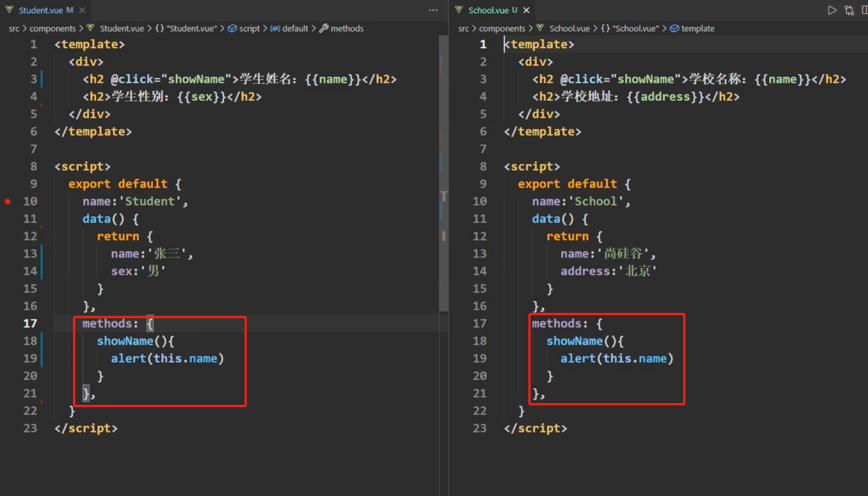
Task: Switch to the School.vue editor tab
Action: 493,10
